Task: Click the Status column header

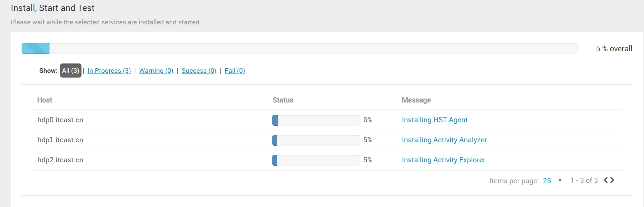Action: [x=283, y=100]
